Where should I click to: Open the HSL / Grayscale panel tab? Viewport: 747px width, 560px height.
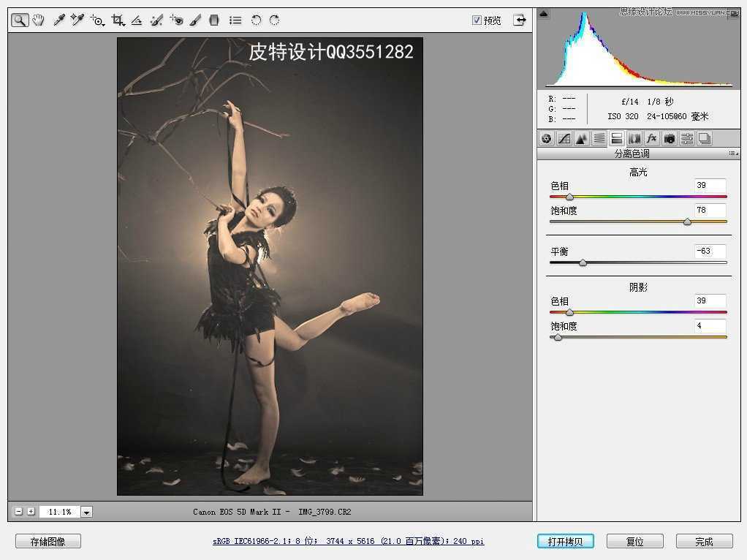599,139
